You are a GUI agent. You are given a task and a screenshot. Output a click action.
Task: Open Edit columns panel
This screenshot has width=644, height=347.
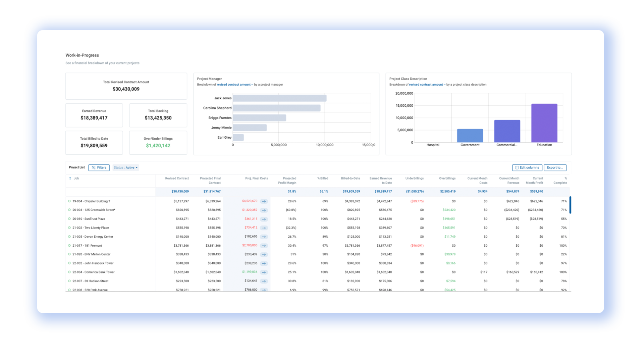(x=527, y=168)
